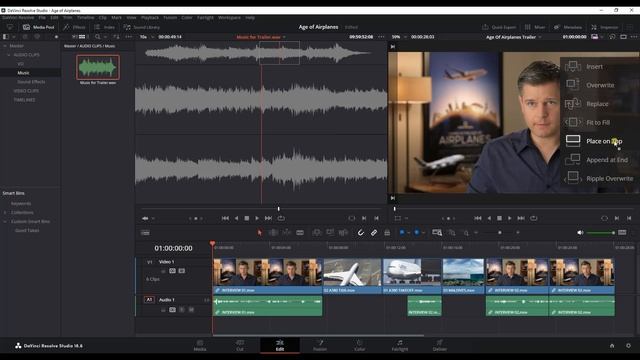
Task: Play the source viewer
Action: (x=257, y=218)
